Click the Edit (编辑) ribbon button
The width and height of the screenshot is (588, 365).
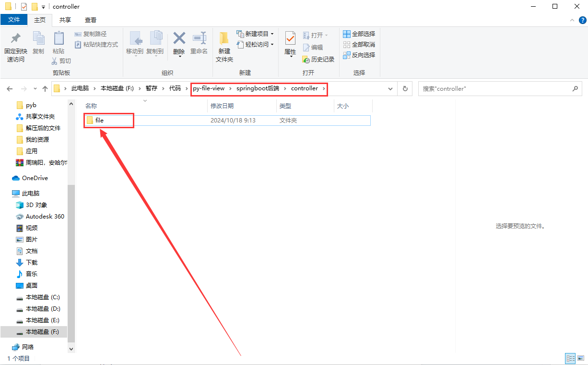click(x=313, y=47)
